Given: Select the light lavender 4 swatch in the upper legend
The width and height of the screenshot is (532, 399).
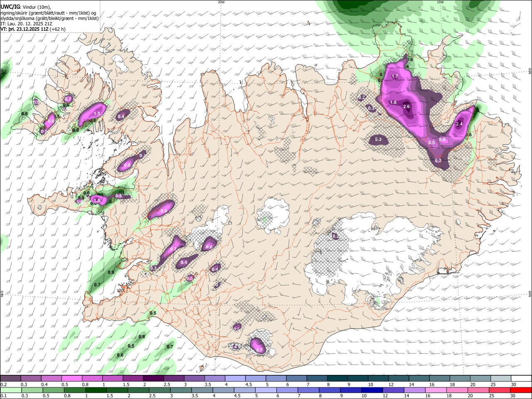Looking at the screenshot, I should pos(235,379).
